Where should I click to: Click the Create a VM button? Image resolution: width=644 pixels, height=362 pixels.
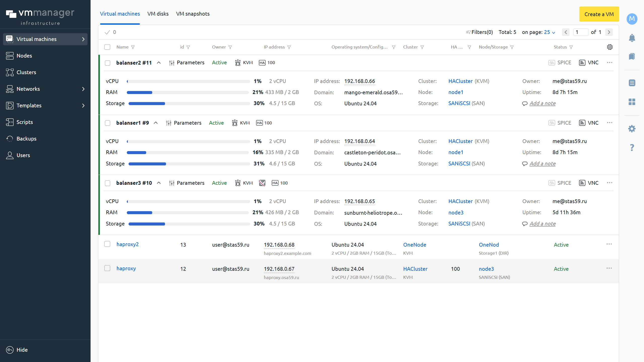(599, 14)
